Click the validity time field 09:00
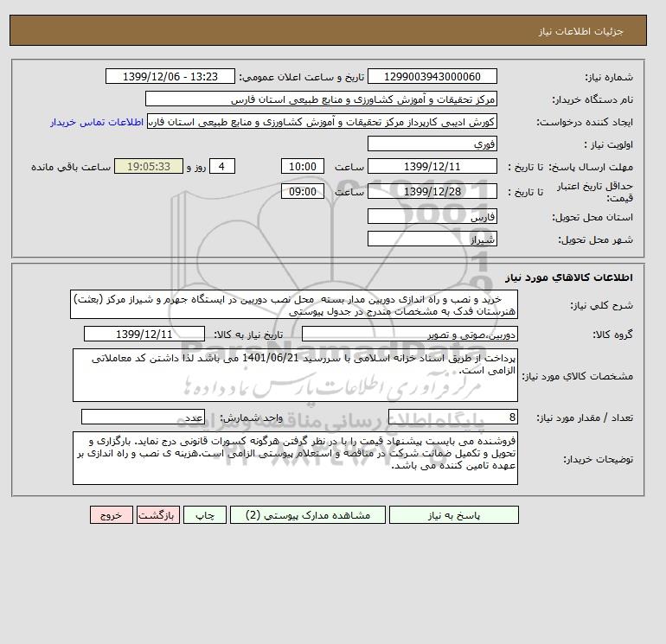666x644 pixels. [x=303, y=191]
